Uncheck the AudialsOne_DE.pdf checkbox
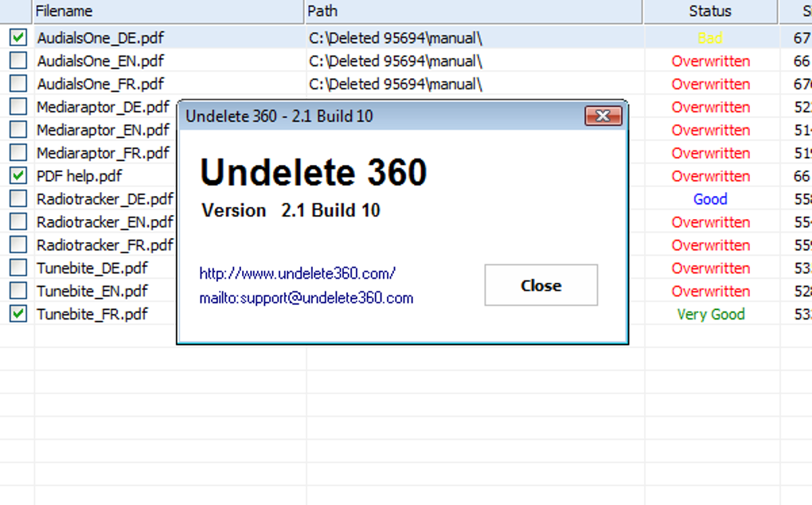 point(18,37)
